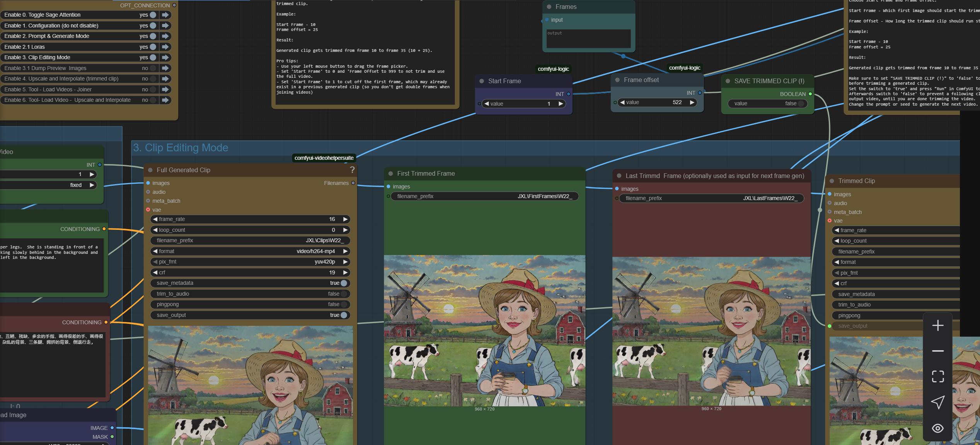
Task: Toggle save_metadata in Full Generated Clip
Action: click(344, 283)
